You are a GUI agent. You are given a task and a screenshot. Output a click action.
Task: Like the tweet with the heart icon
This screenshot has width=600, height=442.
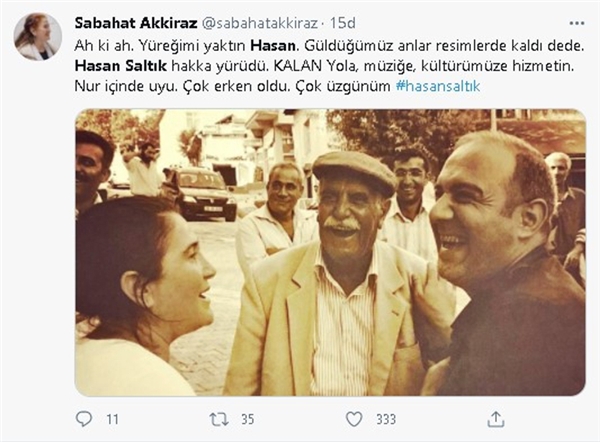pyautogui.click(x=354, y=419)
